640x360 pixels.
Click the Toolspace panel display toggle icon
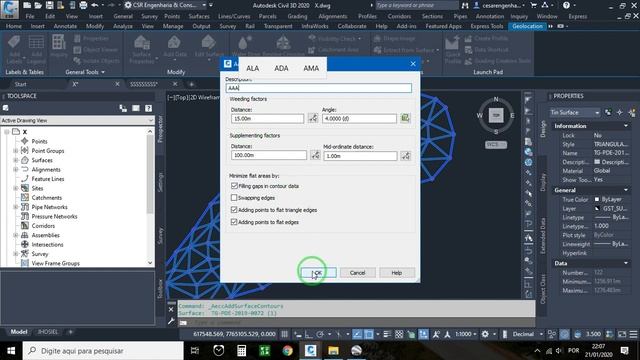point(136,108)
